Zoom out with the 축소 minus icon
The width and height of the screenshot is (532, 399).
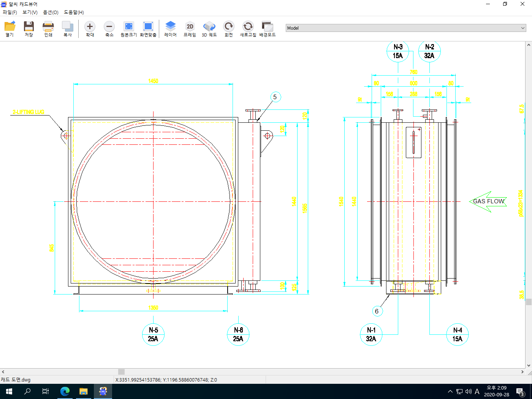pyautogui.click(x=109, y=29)
